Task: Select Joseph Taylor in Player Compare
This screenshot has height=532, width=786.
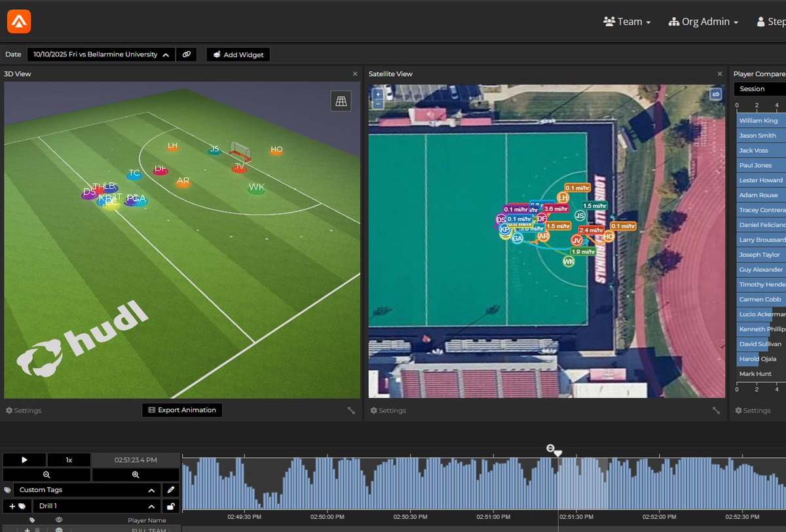Action: click(760, 255)
